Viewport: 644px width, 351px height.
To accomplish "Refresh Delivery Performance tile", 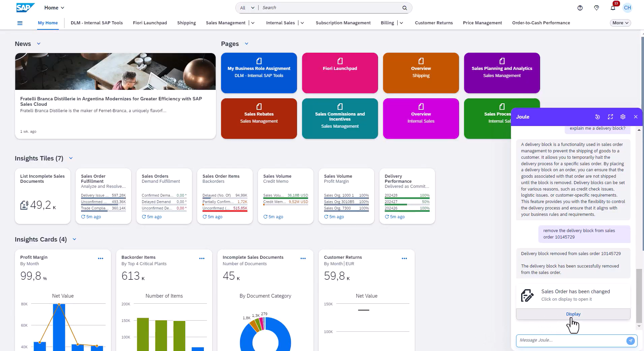I will [x=387, y=217].
